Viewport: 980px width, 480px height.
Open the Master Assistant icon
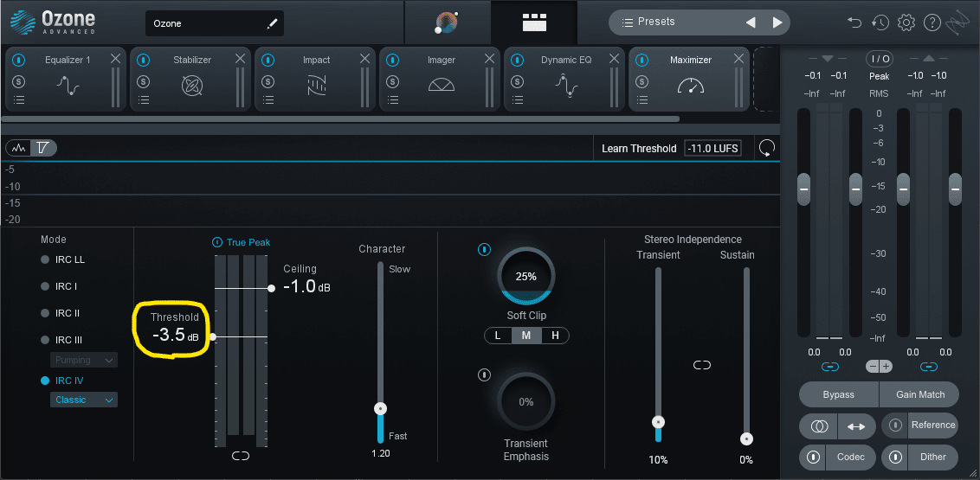click(x=446, y=22)
